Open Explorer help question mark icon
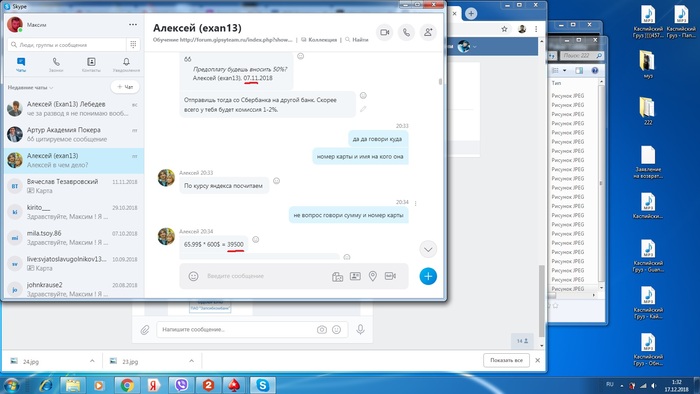This screenshot has height=394, width=700. 595,71
